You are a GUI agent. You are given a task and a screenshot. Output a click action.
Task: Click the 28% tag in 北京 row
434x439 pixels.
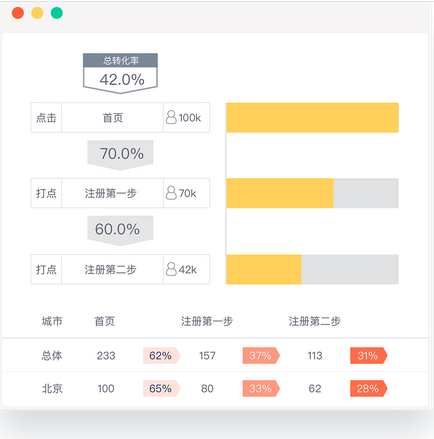coord(369,388)
